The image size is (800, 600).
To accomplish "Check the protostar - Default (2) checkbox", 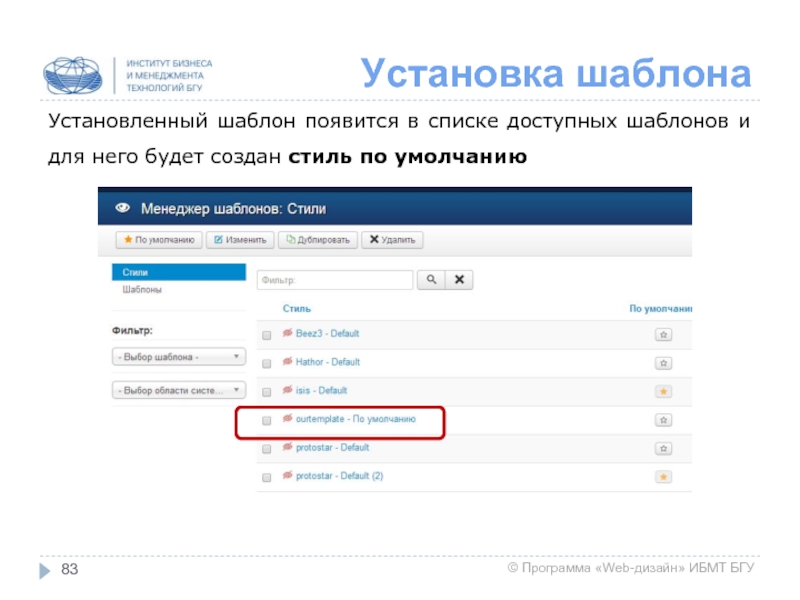I will coord(266,478).
